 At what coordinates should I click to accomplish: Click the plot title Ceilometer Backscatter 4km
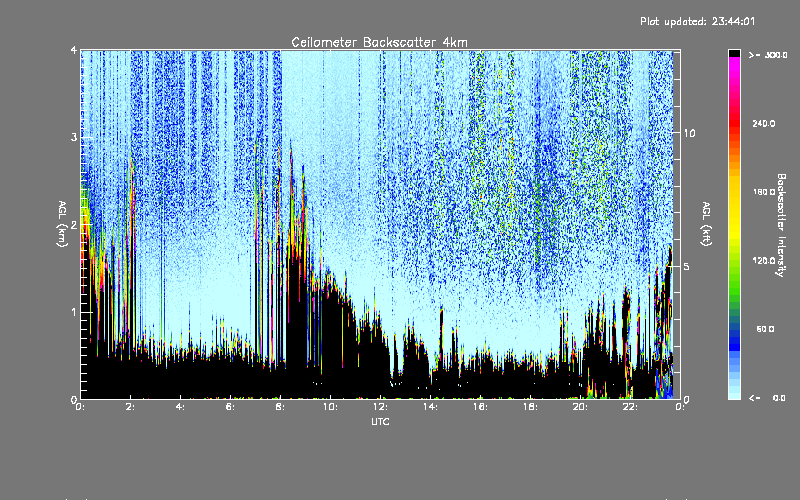tap(379, 42)
